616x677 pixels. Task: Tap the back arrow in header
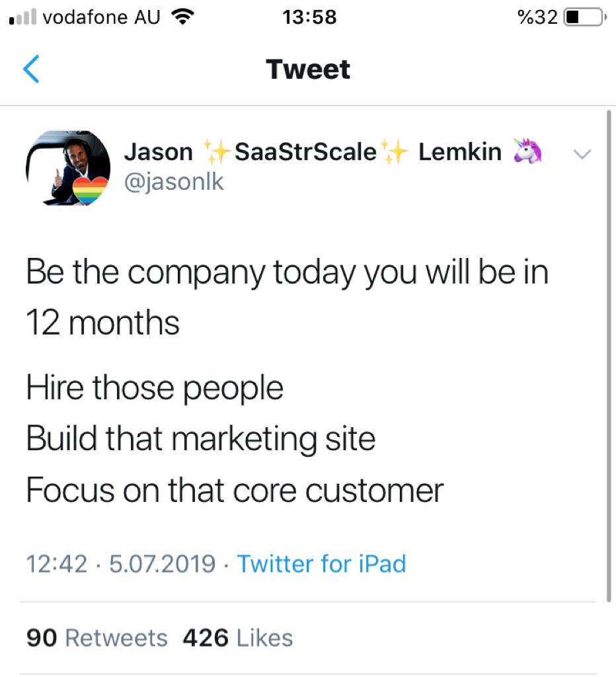click(x=31, y=69)
